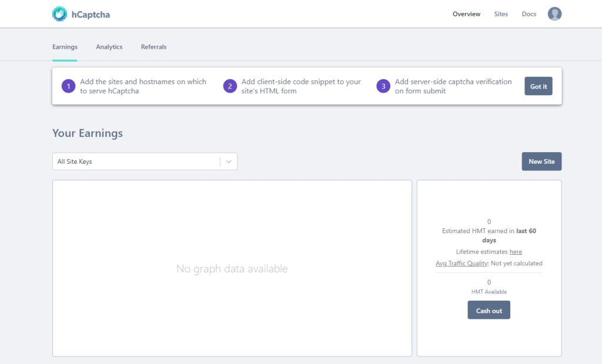Switch to the Referrals tab
602x364 pixels.
(153, 46)
